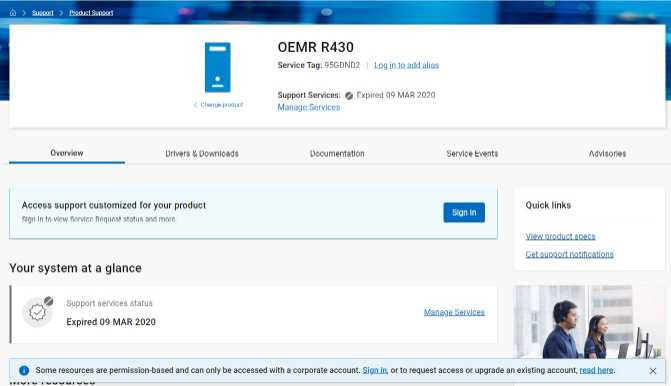Viewport: 671px width, 386px height.
Task: Select the Overview tab
Action: pyautogui.click(x=67, y=153)
